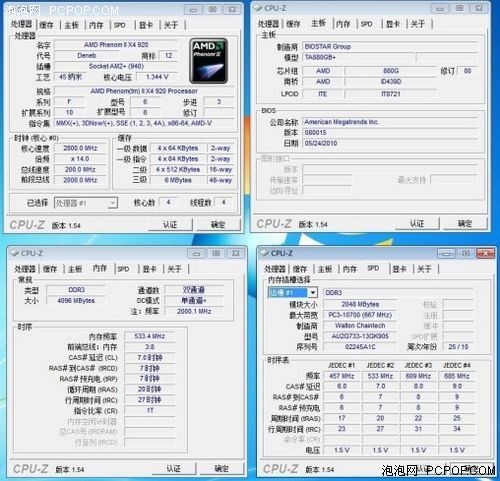The height and width of the screenshot is (481, 500).
Task: Click 认证 button in processor window
Action: (170, 224)
